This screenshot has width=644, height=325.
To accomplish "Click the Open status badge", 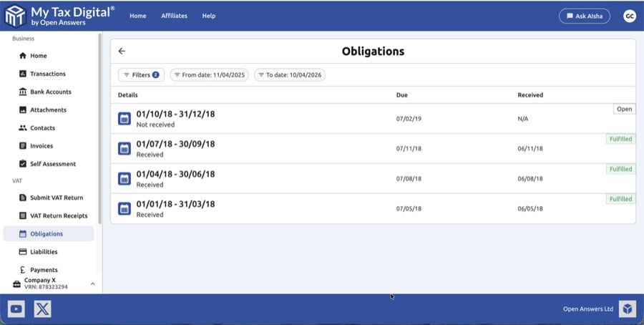I will tap(624, 109).
